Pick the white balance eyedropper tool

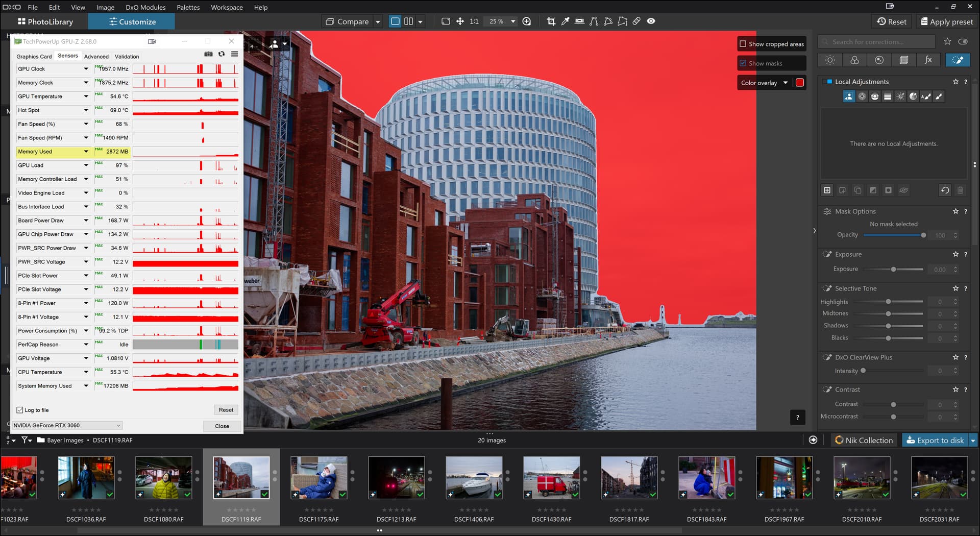[x=565, y=21]
